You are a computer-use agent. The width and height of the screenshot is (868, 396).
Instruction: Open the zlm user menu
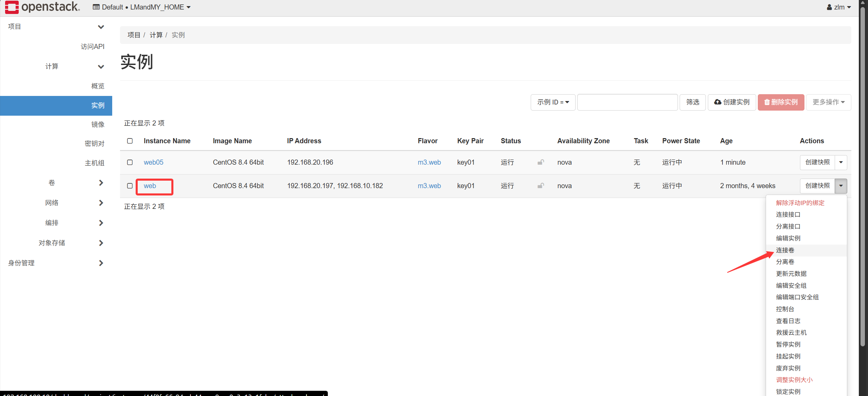839,7
